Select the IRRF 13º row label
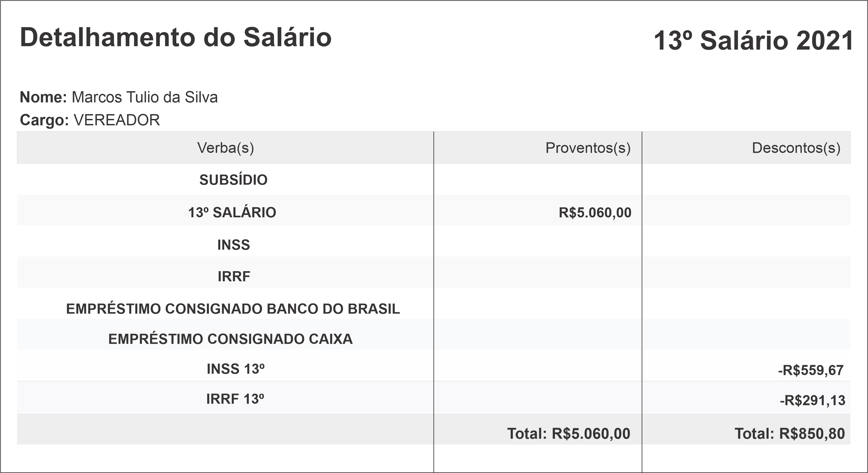Image resolution: width=868 pixels, height=473 pixels. (x=235, y=399)
